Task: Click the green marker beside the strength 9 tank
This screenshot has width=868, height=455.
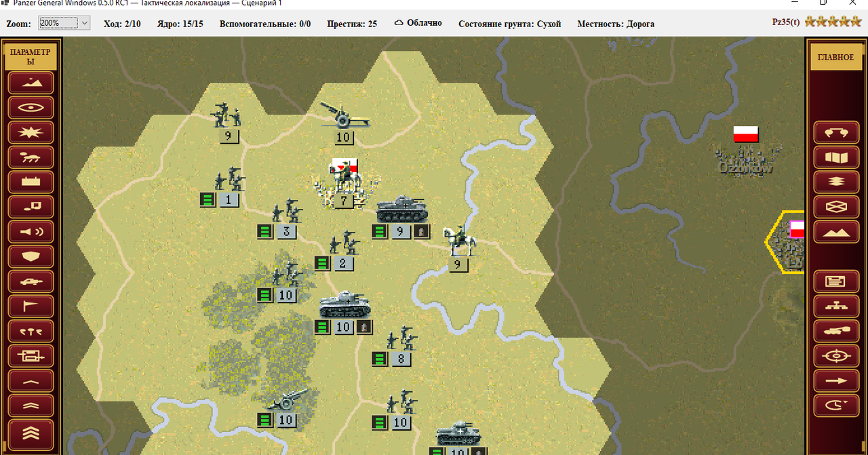Action: (x=380, y=231)
